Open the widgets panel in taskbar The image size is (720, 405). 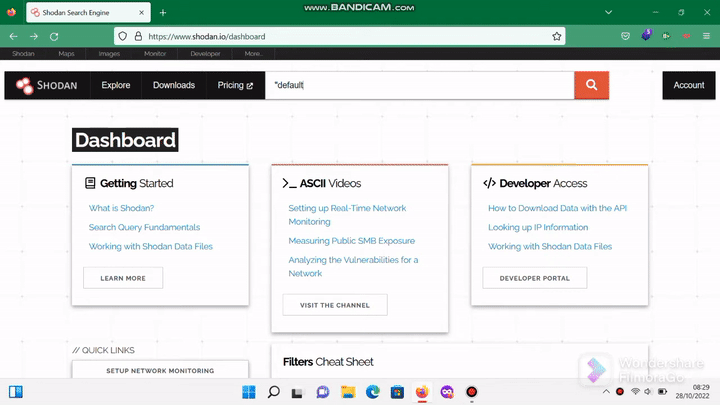point(16,392)
